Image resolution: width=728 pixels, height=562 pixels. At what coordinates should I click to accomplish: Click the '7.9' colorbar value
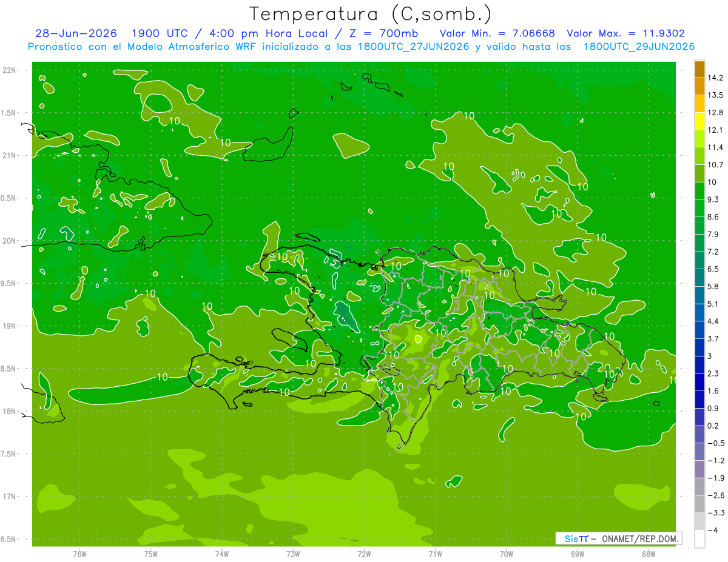(x=713, y=235)
